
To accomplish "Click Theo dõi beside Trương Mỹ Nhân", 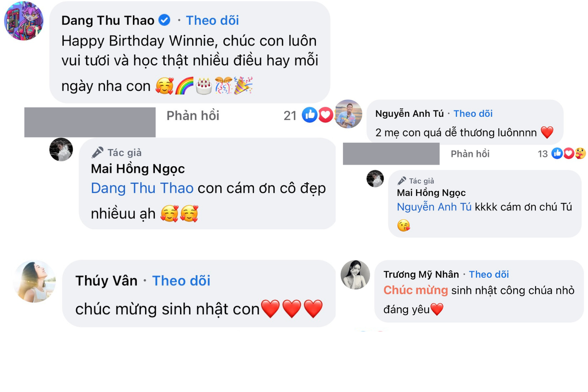I will pos(489,274).
